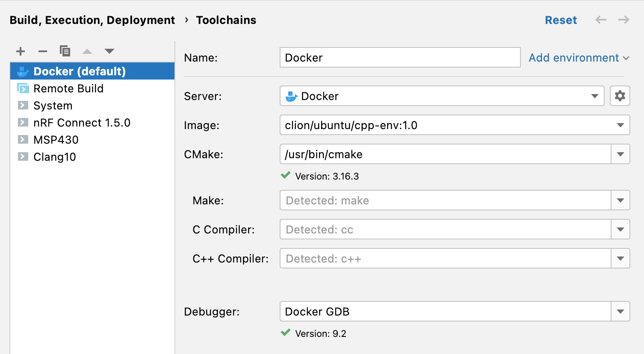Select the System toolchain
Screen dimensions: 644x354
52,106
